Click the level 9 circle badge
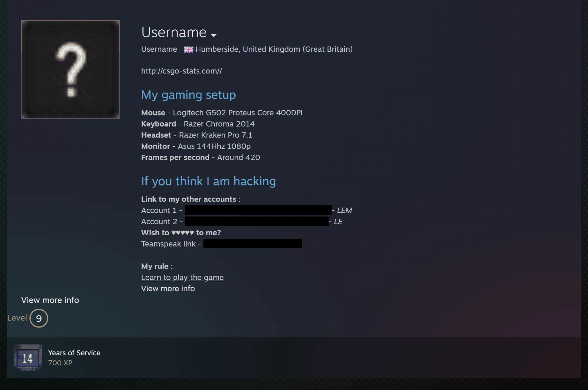 click(x=39, y=318)
